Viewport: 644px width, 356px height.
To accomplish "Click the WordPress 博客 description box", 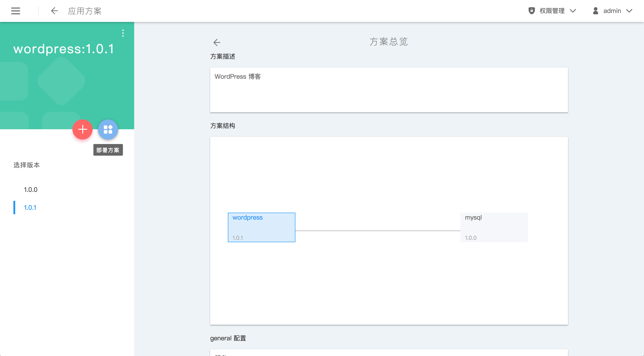I will coord(389,89).
